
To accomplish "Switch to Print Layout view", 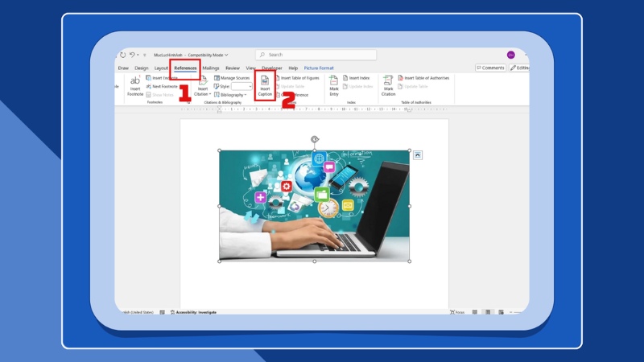I will click(488, 312).
